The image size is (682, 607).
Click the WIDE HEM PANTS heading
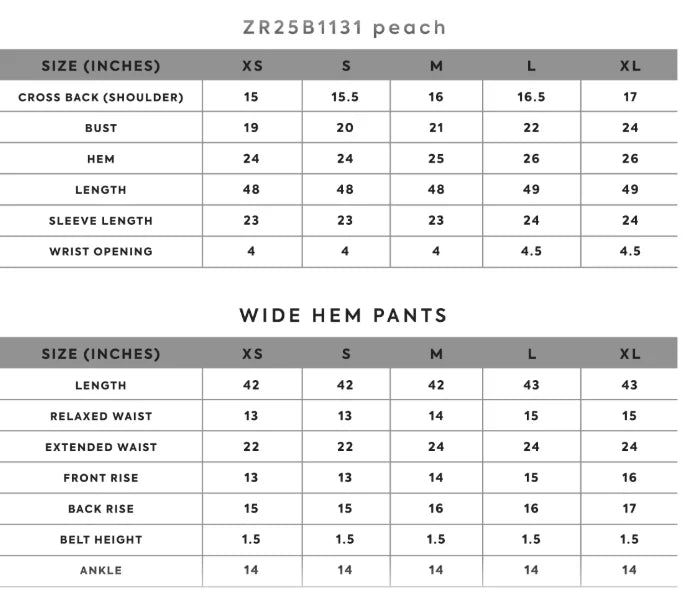tap(343, 316)
